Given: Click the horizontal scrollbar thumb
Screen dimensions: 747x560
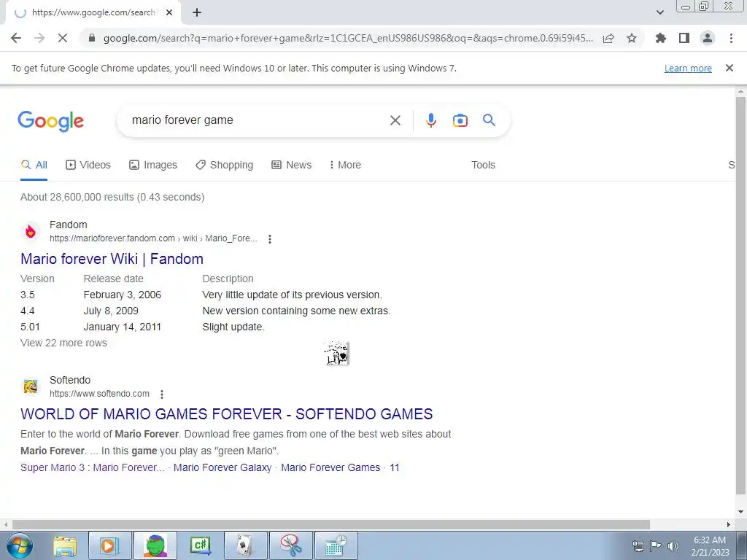Looking at the screenshot, I should click(x=330, y=524).
